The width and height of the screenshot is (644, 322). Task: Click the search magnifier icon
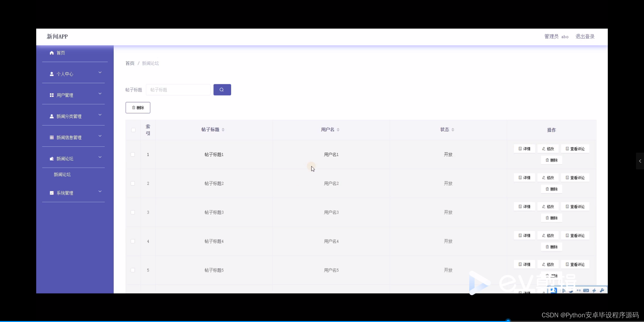click(x=222, y=90)
